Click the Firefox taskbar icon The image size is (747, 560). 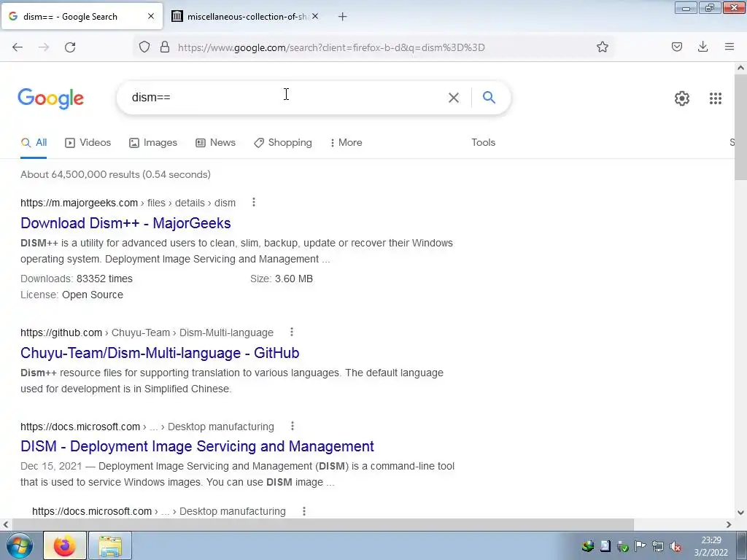point(65,545)
